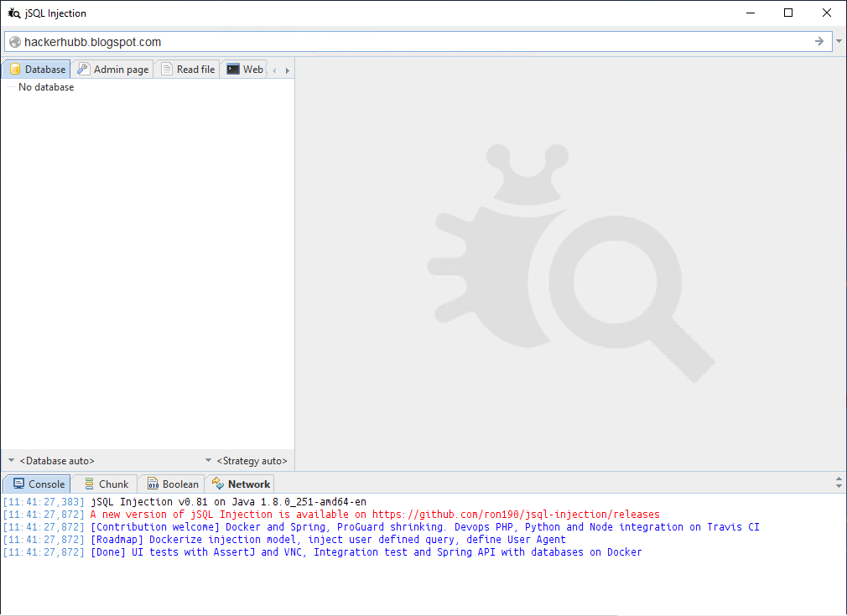Select the Database tab
This screenshot has height=616, width=847.
point(36,69)
